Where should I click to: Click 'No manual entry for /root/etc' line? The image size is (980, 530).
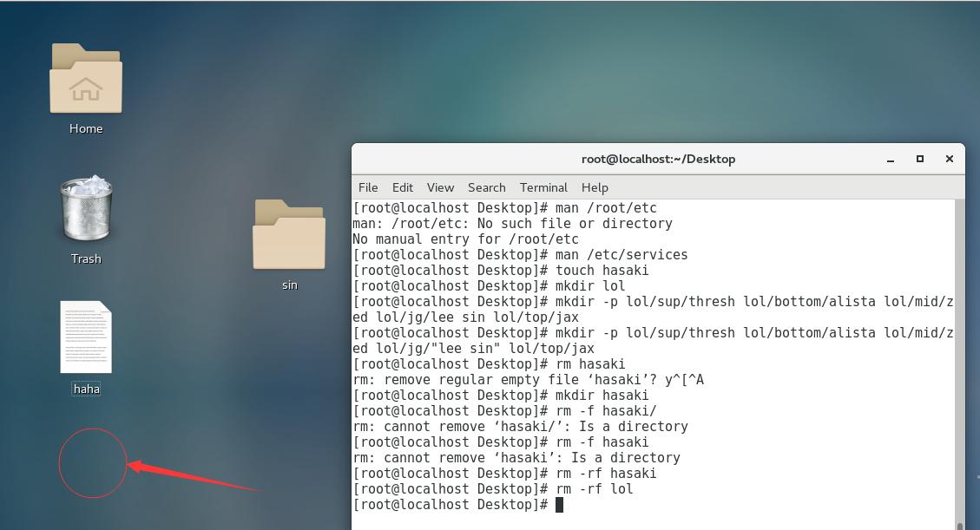[465, 239]
